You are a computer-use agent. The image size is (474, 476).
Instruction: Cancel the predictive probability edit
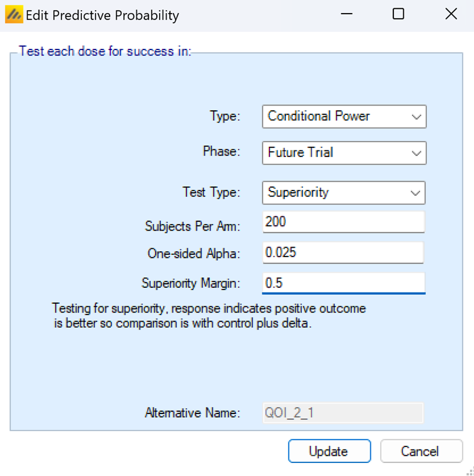[x=421, y=452]
